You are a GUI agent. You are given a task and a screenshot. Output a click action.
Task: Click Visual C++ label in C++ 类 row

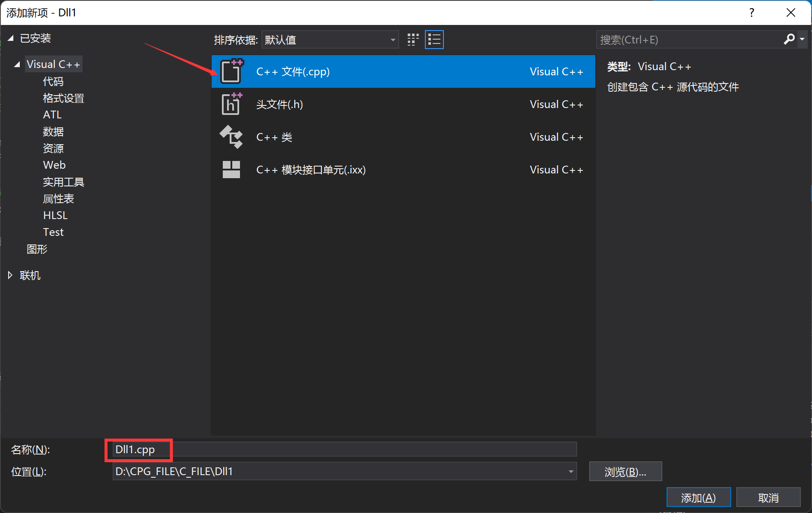point(557,137)
